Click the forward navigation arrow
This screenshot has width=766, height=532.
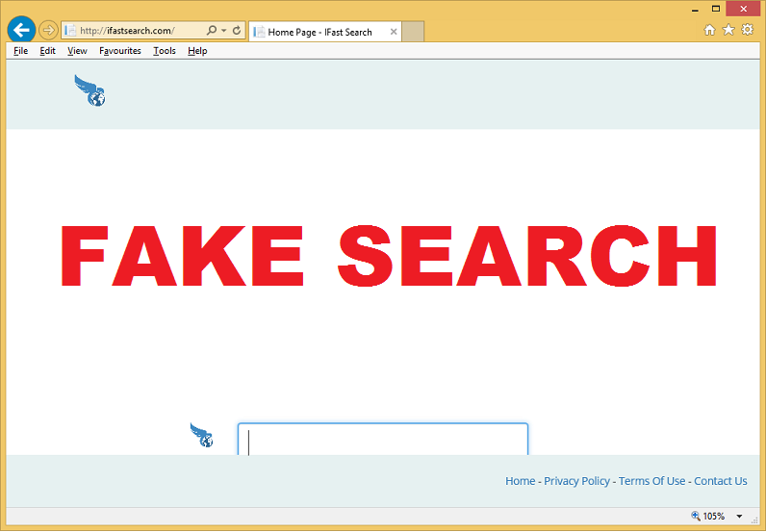point(48,30)
